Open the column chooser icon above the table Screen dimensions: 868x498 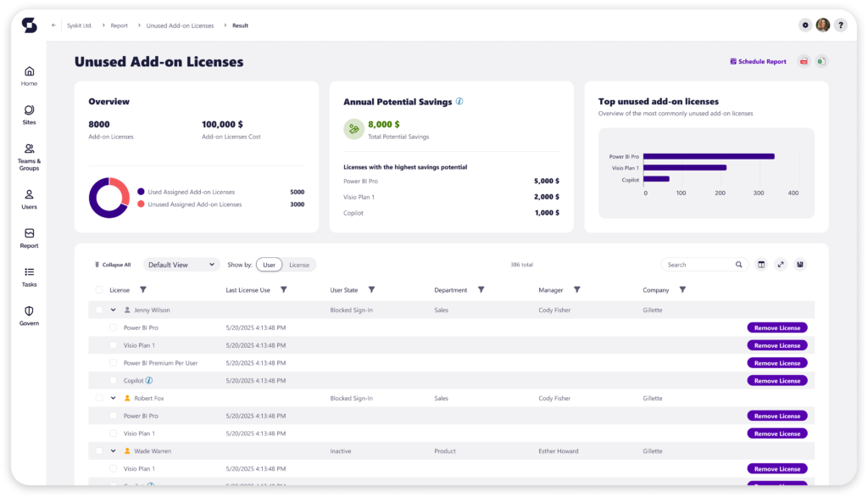click(760, 264)
